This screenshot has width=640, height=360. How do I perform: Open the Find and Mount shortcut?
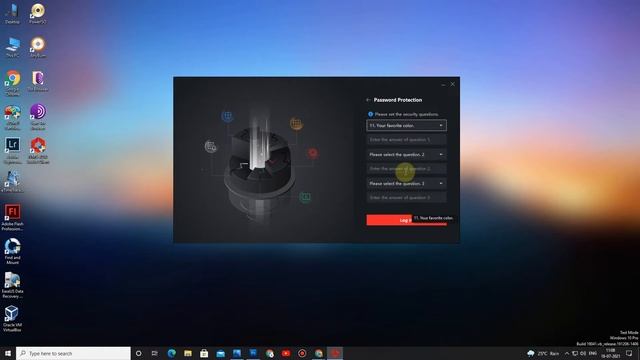pyautogui.click(x=13, y=251)
